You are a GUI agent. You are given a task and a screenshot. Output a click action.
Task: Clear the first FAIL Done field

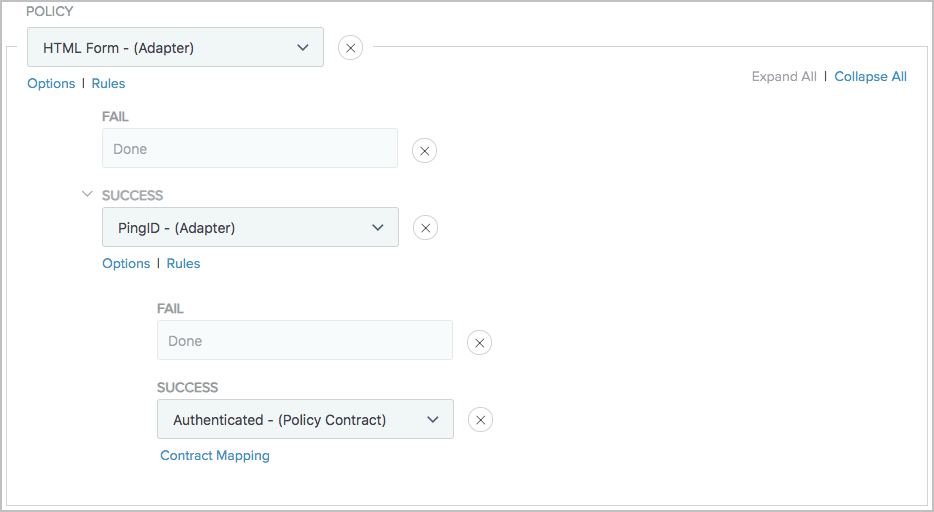pos(424,150)
